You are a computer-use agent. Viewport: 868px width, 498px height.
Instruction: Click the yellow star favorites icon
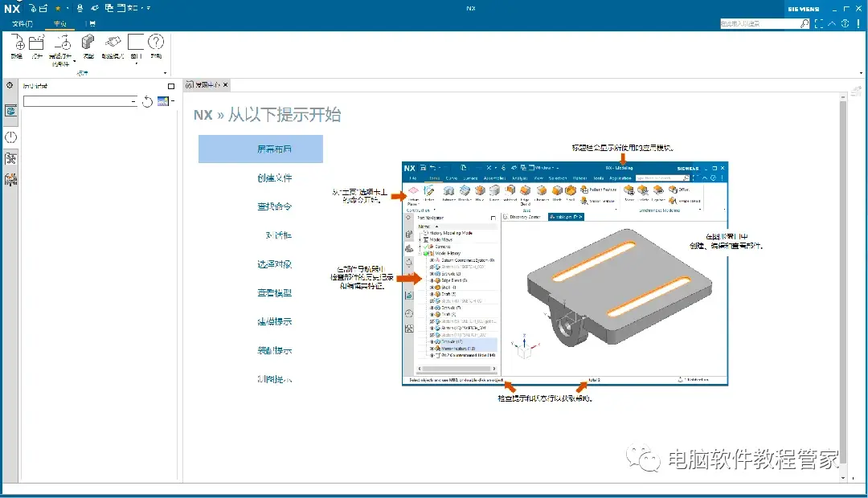coord(58,8)
